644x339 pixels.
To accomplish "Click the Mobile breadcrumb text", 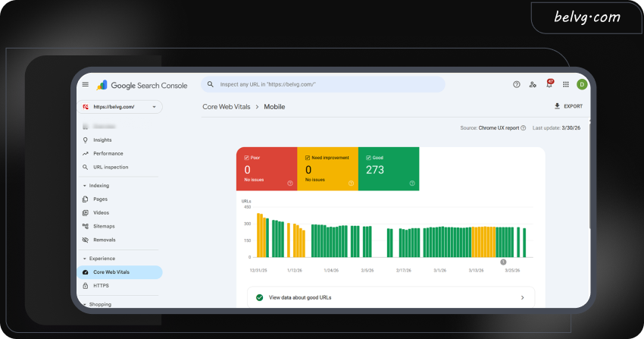I will tap(274, 107).
